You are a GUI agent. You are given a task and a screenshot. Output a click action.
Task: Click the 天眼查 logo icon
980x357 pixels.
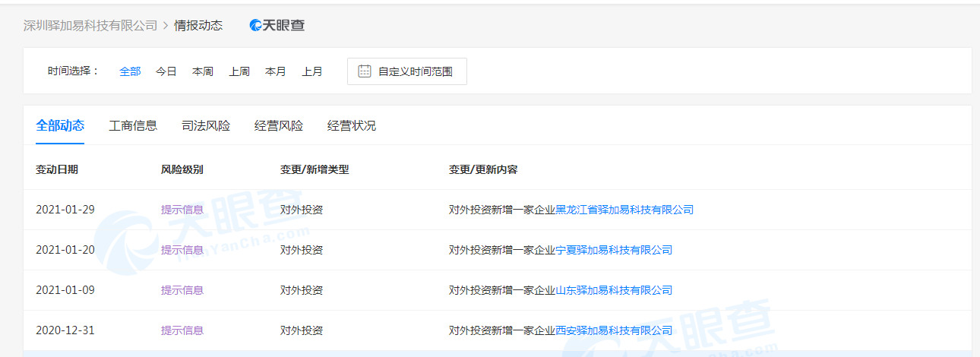point(277,25)
